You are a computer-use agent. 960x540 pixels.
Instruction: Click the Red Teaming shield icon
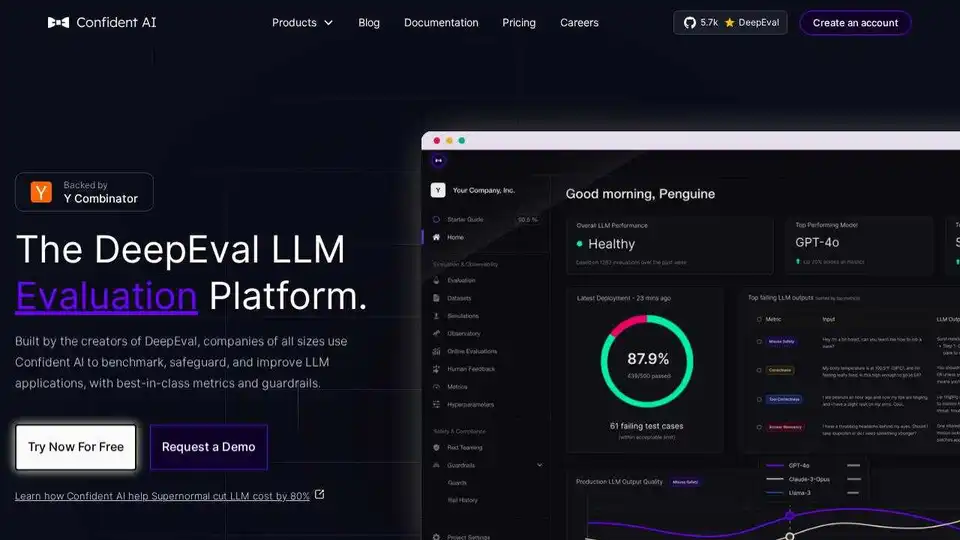pos(436,448)
